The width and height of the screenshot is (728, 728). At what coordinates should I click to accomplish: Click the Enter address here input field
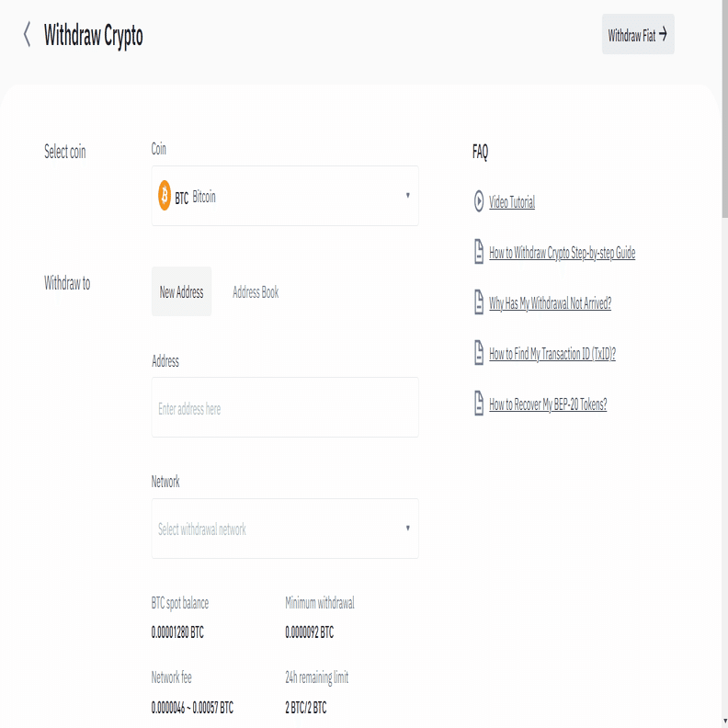284,408
